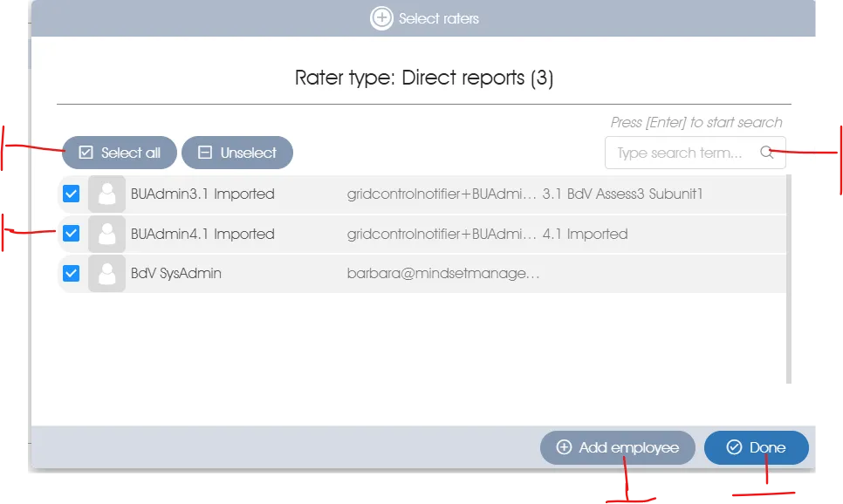Click the avatar icon for BdV SysAdmin
The image size is (843, 504).
click(x=107, y=274)
